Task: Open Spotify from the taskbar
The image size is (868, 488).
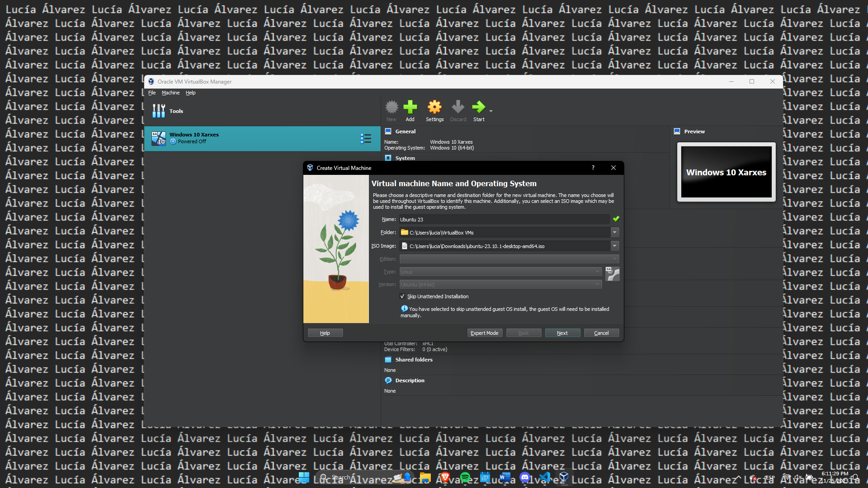Action: (465, 477)
